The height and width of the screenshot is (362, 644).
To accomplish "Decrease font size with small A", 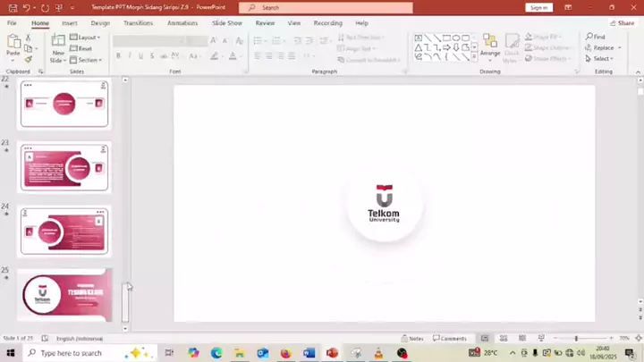I will [225, 40].
